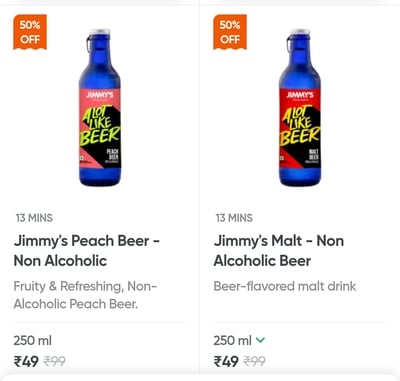Expand the 250 ml size dropdown for Malt
This screenshot has height=381, width=400.
[x=239, y=340]
